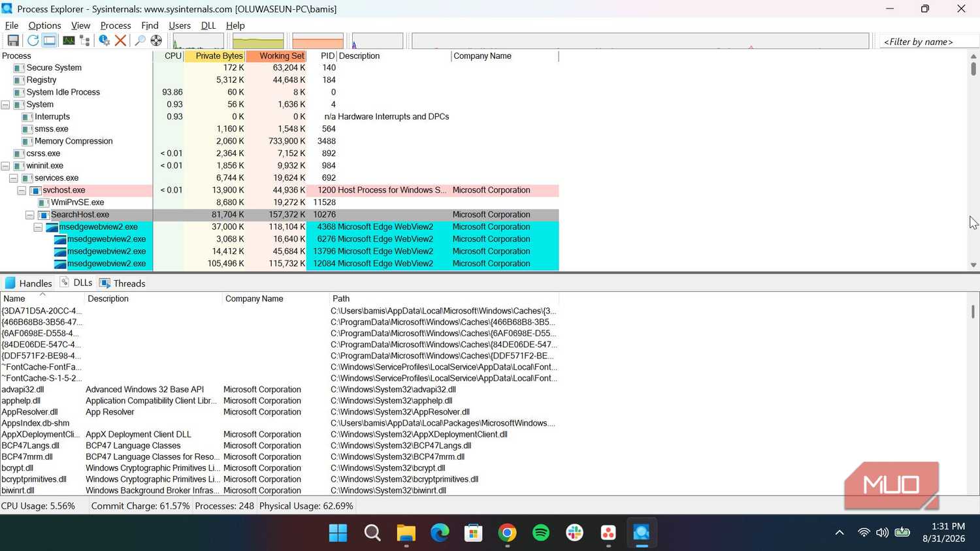The width and height of the screenshot is (980, 551).
Task: Select the csrss.exe process
Action: pos(43,153)
